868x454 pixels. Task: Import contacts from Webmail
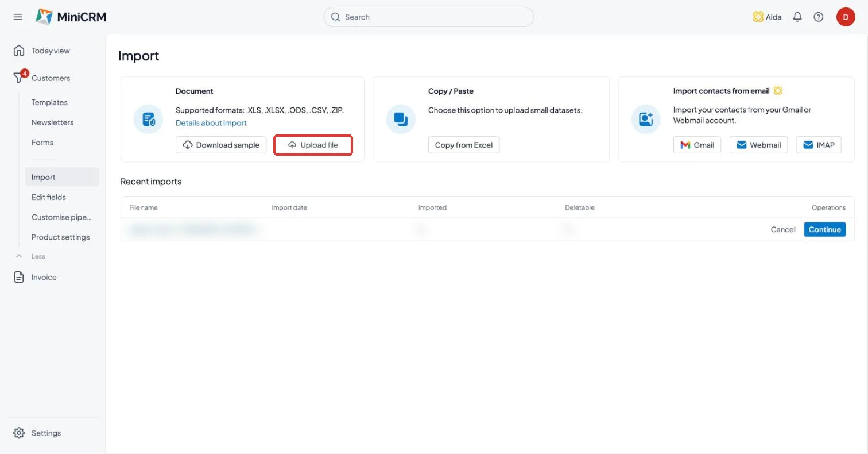pyautogui.click(x=759, y=145)
